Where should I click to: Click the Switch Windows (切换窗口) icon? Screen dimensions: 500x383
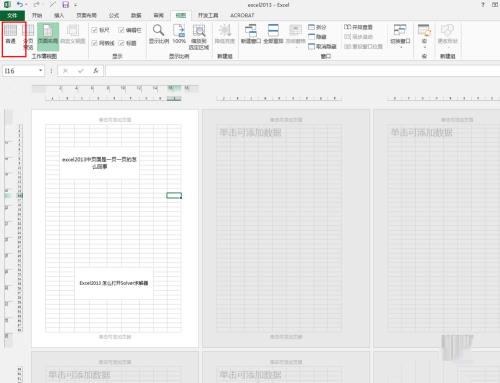[x=400, y=30]
